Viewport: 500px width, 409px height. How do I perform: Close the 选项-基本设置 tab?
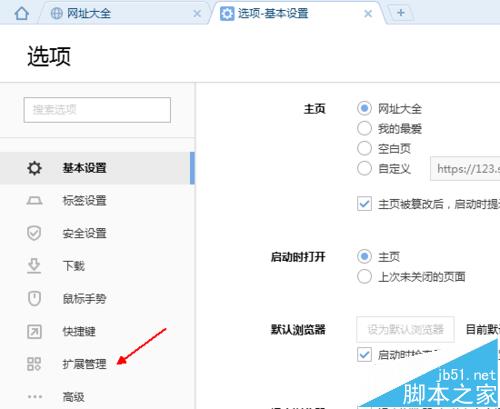point(368,14)
